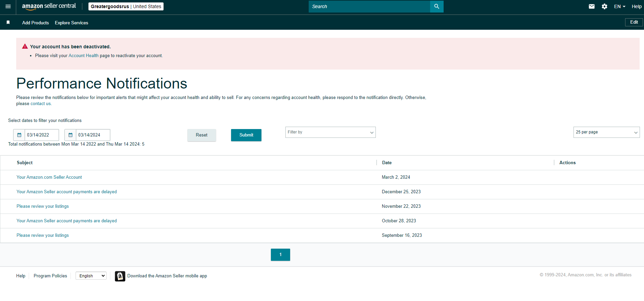Click the start date field 03/14/2022
The image size is (644, 301).
(x=42, y=135)
